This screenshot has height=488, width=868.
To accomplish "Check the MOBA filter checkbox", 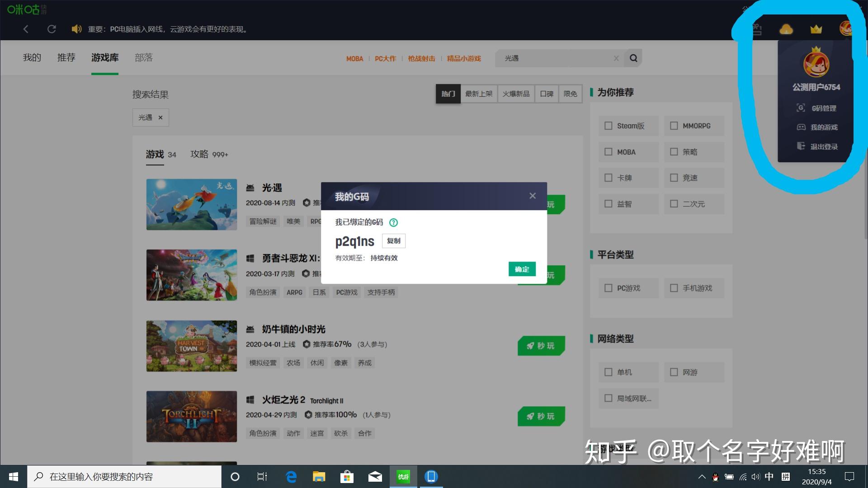I will click(x=608, y=152).
